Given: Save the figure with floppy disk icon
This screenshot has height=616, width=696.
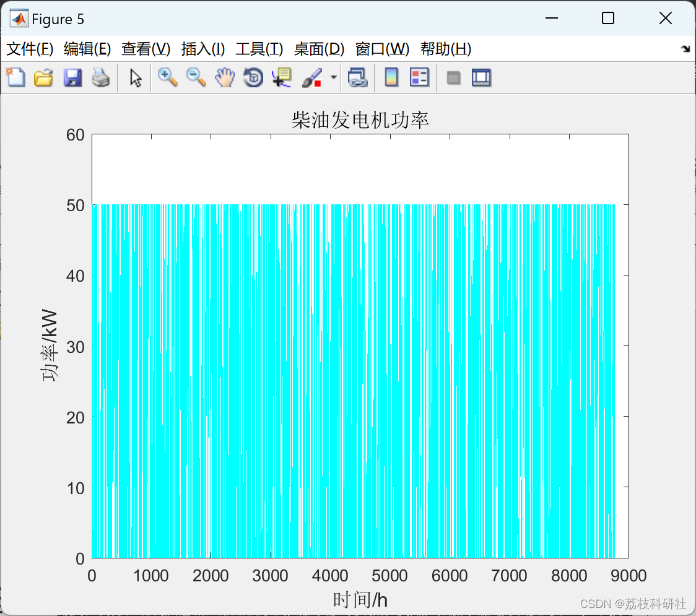Looking at the screenshot, I should (x=72, y=77).
